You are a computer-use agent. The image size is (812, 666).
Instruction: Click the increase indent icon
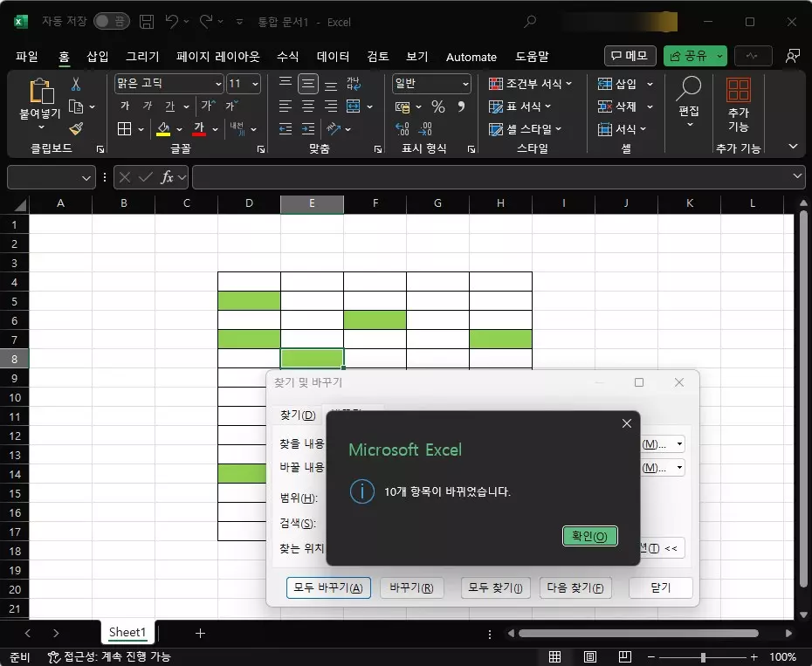pyautogui.click(x=308, y=128)
